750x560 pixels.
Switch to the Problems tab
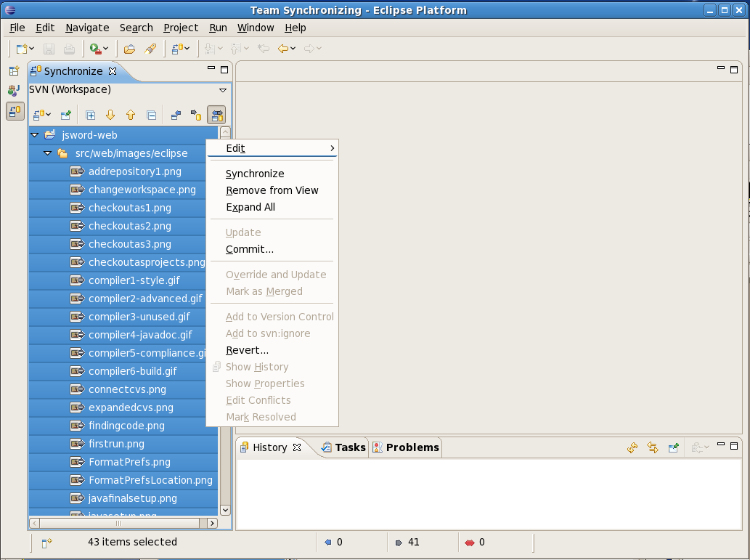click(x=412, y=447)
